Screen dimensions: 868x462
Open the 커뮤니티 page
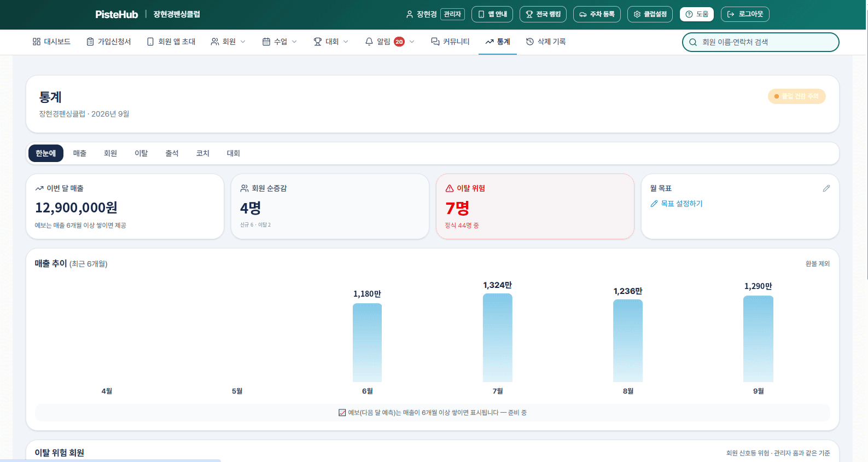[450, 42]
